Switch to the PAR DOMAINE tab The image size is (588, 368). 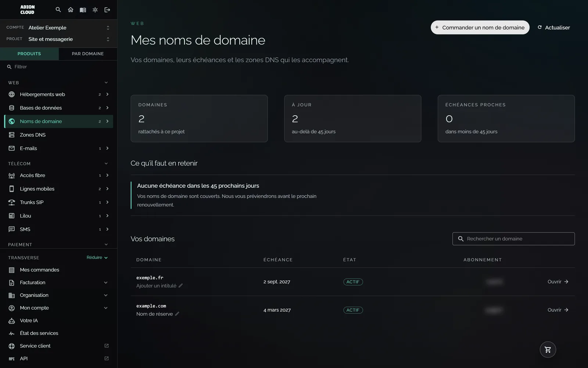point(88,54)
